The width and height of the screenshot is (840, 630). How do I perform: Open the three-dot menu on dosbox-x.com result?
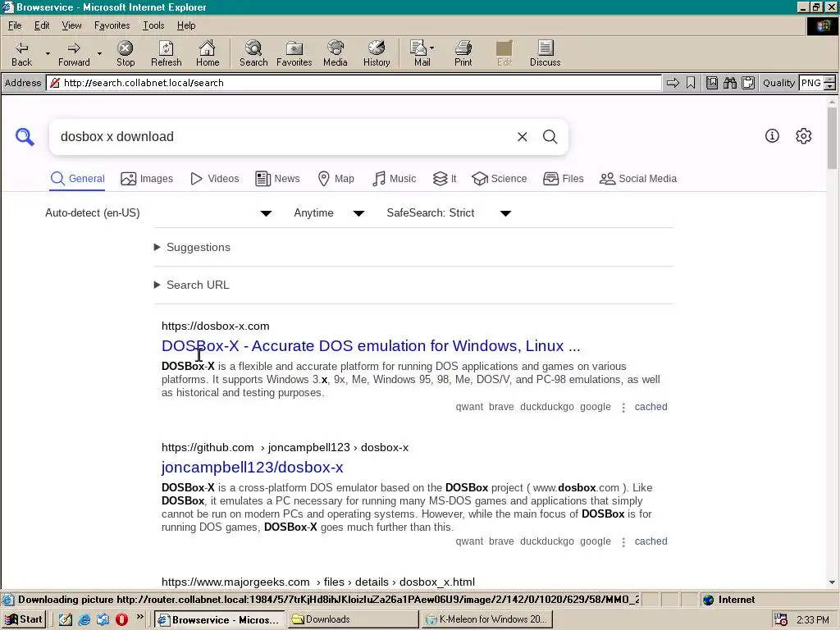[x=623, y=407]
